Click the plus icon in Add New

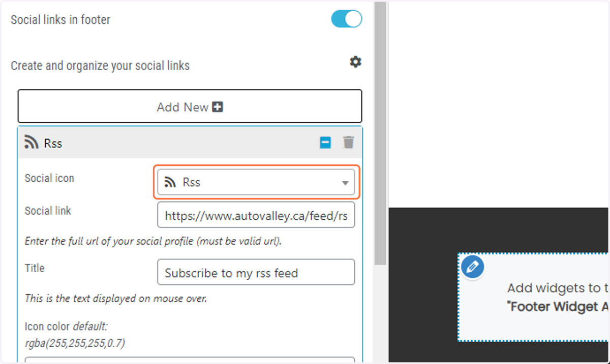pos(218,107)
